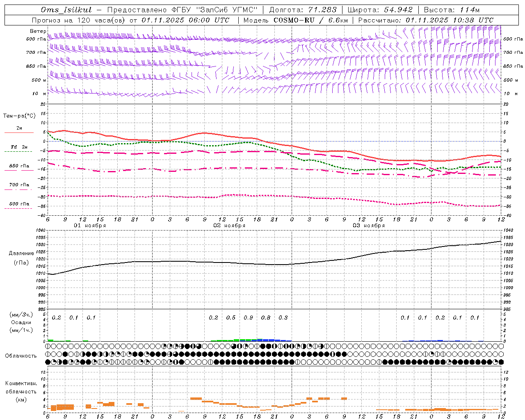The height and width of the screenshot is (420, 525).
Task: Click the Тем-ра(°C) temperature panel label
Action: tap(19, 116)
